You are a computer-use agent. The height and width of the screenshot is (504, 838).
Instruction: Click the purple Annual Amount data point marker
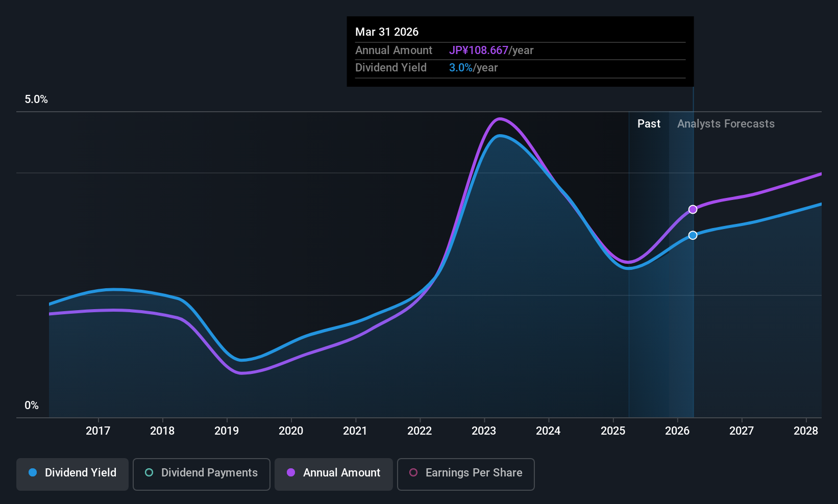[693, 210]
